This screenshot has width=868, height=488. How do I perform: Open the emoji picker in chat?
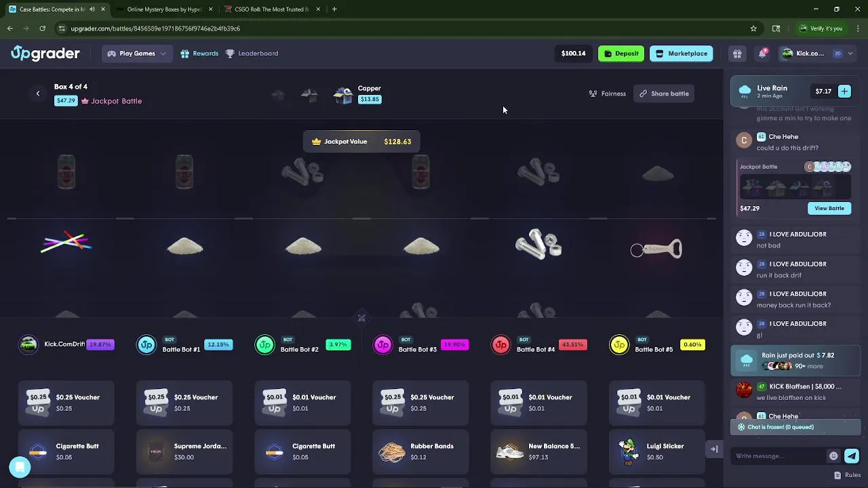pyautogui.click(x=833, y=456)
